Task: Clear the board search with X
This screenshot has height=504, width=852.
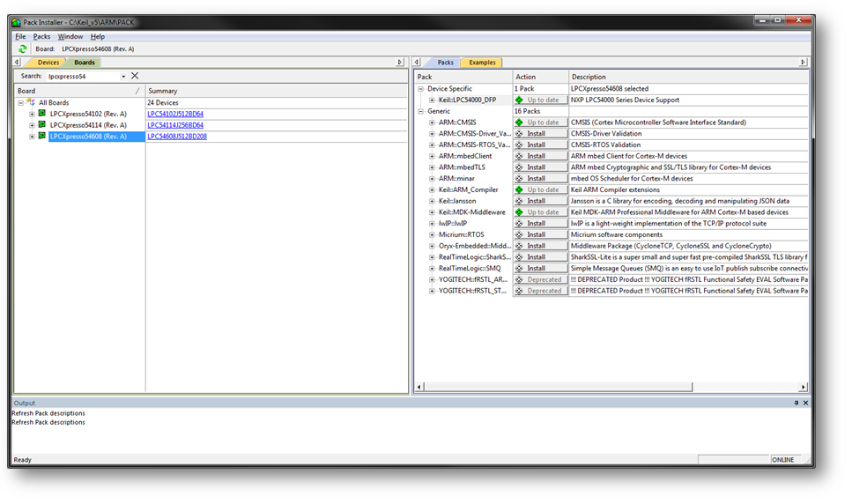Action: tap(135, 76)
